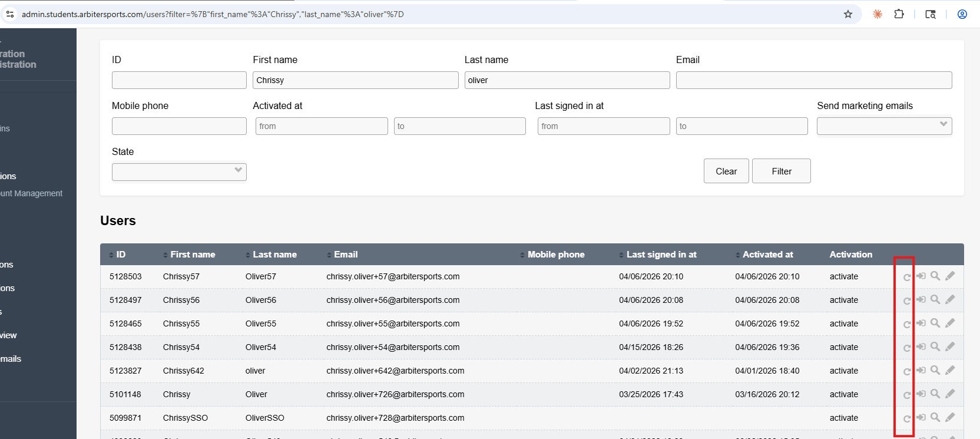Click the pencil icon for Chrissy55

[x=950, y=323]
